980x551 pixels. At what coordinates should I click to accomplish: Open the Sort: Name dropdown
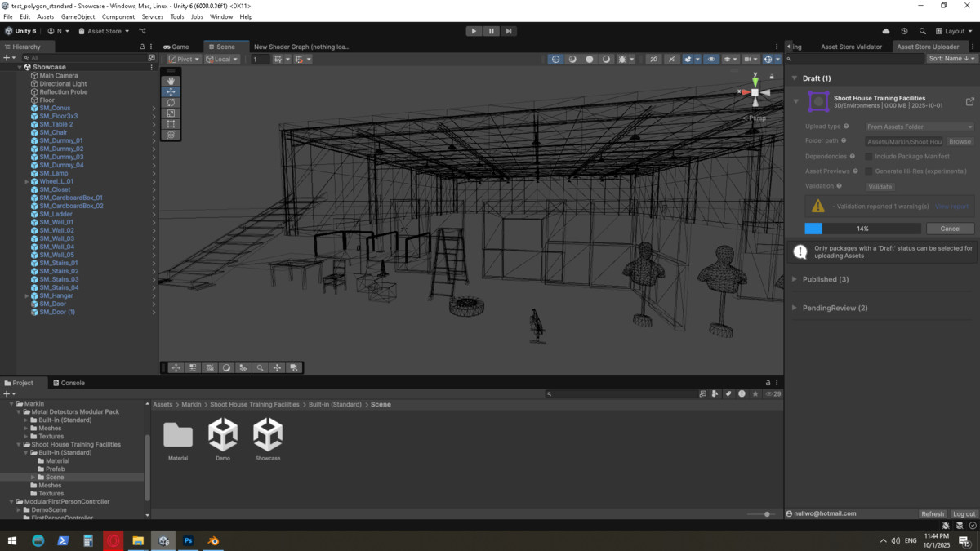[951, 59]
